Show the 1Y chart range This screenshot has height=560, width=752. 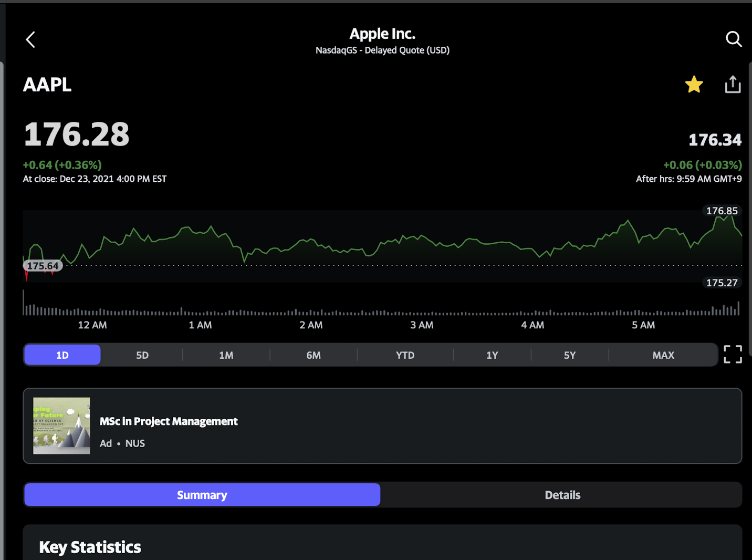[x=492, y=355]
